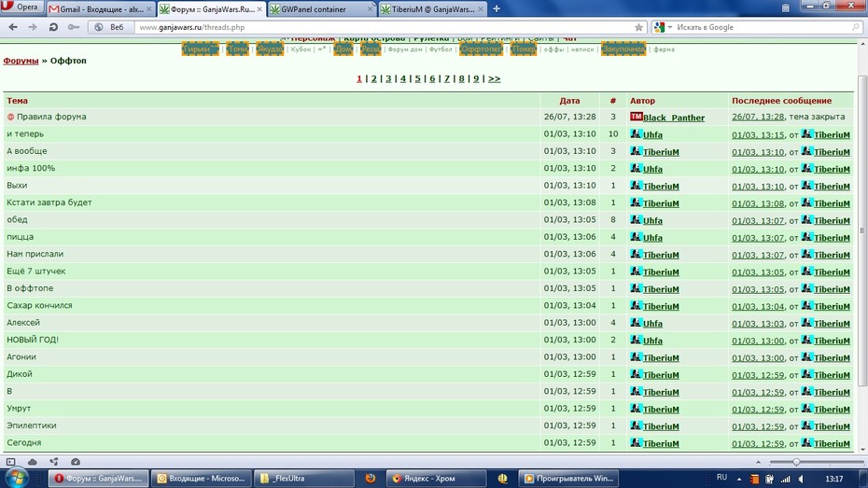Click the TM badge icon before Black_Panther

tap(636, 117)
